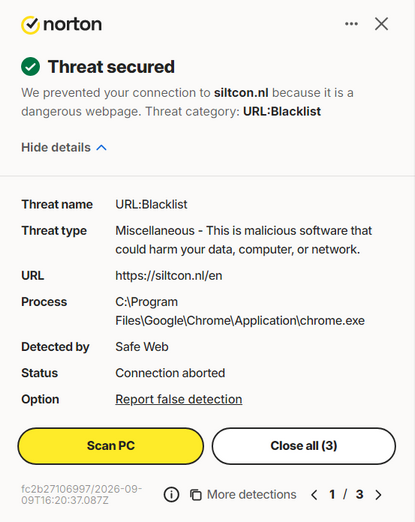Click the siltcon.nl domain in message
Image resolution: width=415 pixels, height=522 pixels.
point(241,93)
